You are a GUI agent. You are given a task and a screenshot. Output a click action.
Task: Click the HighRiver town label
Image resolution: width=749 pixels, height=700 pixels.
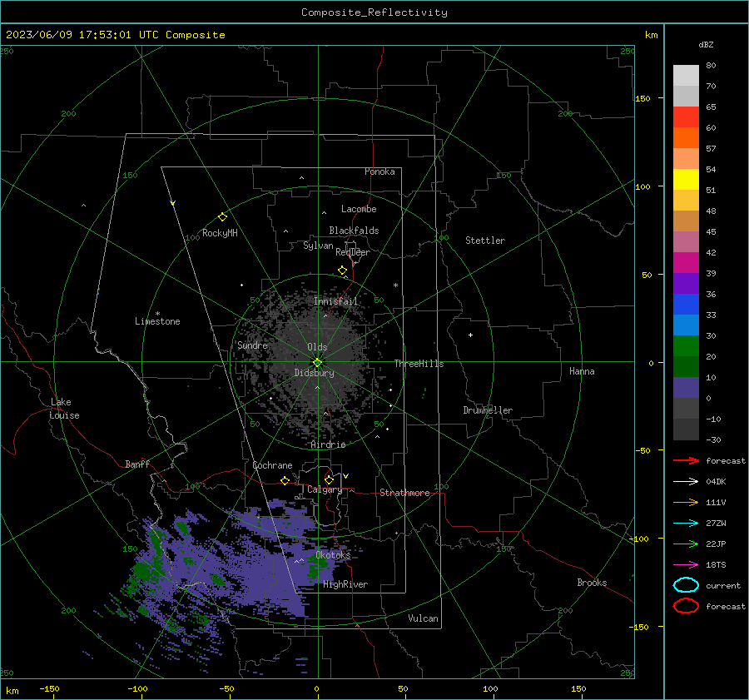345,584
